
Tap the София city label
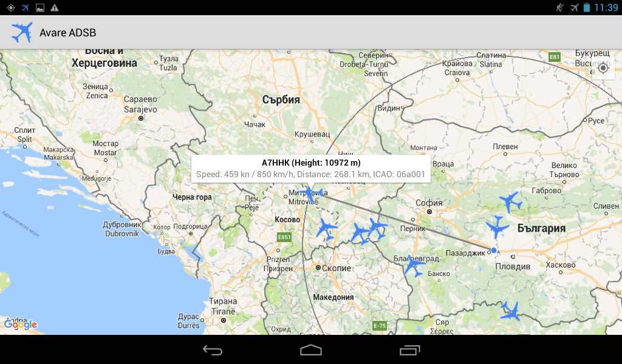tap(429, 203)
